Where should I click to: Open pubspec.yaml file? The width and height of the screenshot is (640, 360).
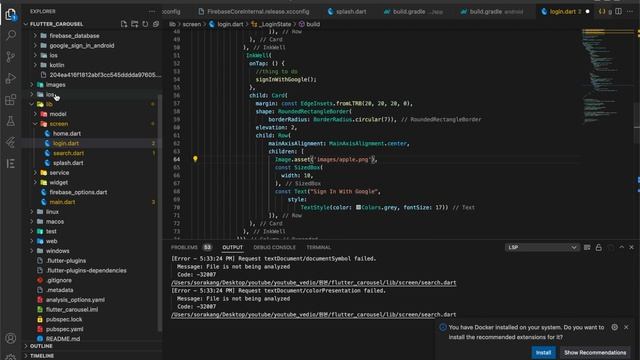coord(64,329)
